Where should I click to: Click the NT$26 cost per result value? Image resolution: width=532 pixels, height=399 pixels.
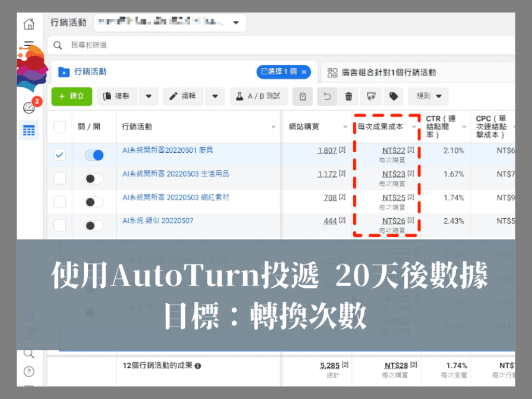pyautogui.click(x=394, y=221)
